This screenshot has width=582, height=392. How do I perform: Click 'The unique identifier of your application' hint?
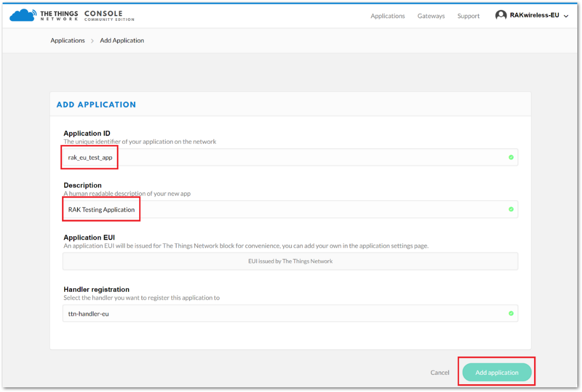click(x=140, y=142)
